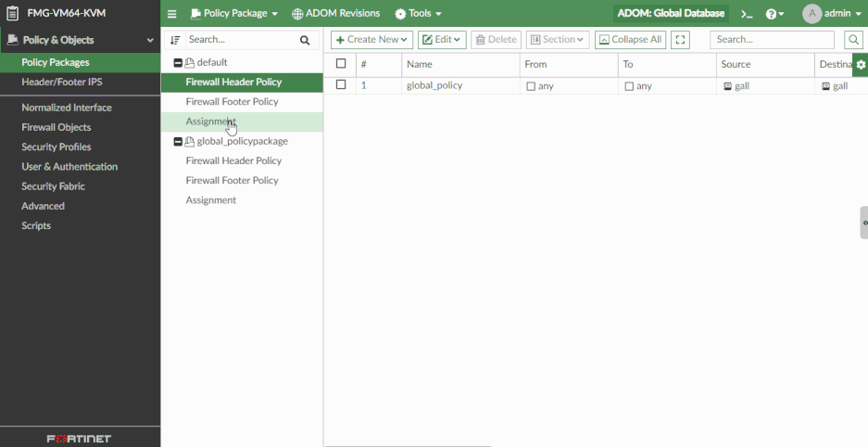Click the Name column header
This screenshot has height=447, width=868.
tap(460, 64)
